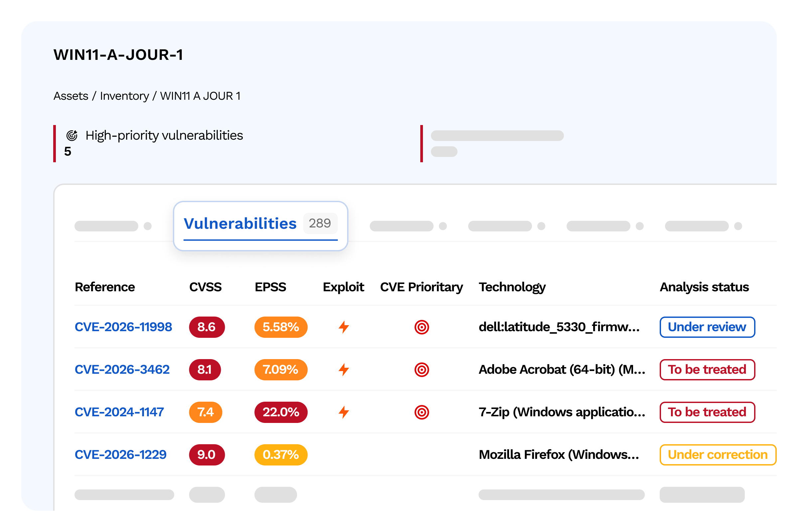Sort by Technology column header
The image size is (798, 532).
coord(512,287)
